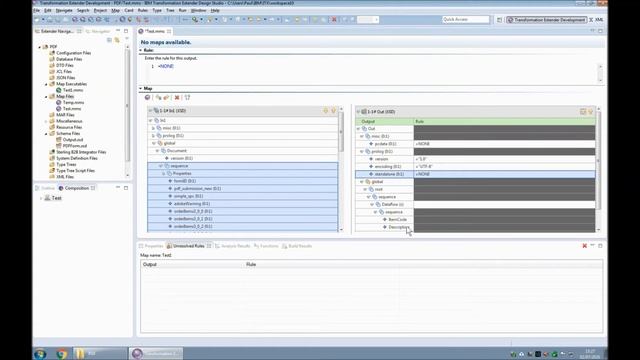Open the Map menu

tap(116, 10)
